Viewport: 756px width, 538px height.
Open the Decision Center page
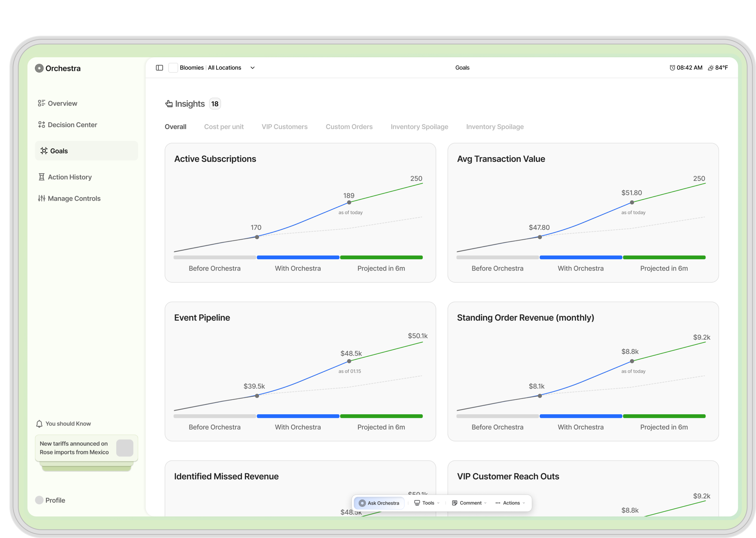(x=67, y=125)
